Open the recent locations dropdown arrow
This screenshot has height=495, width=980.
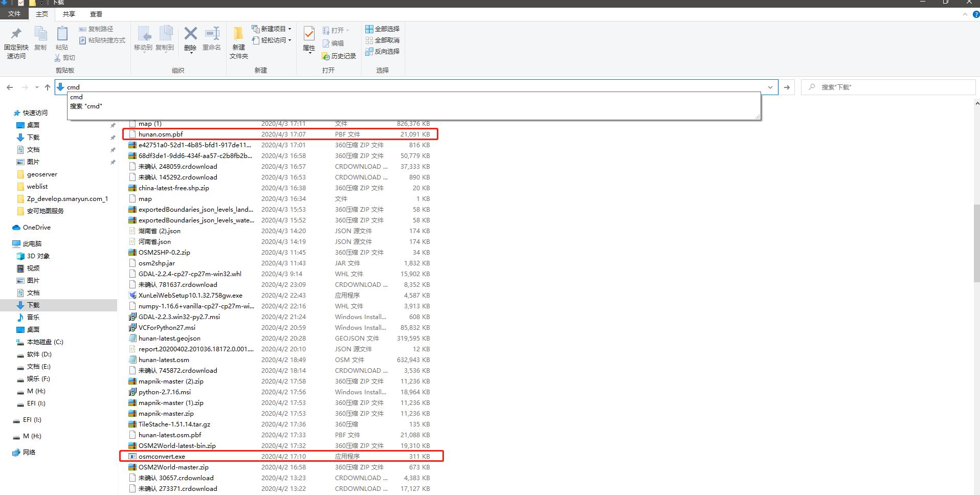[37, 87]
